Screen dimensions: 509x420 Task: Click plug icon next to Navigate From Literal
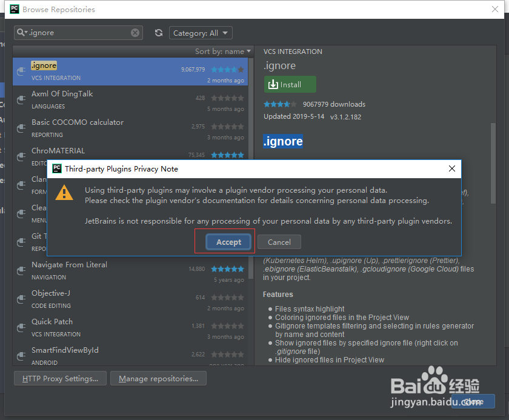21,270
